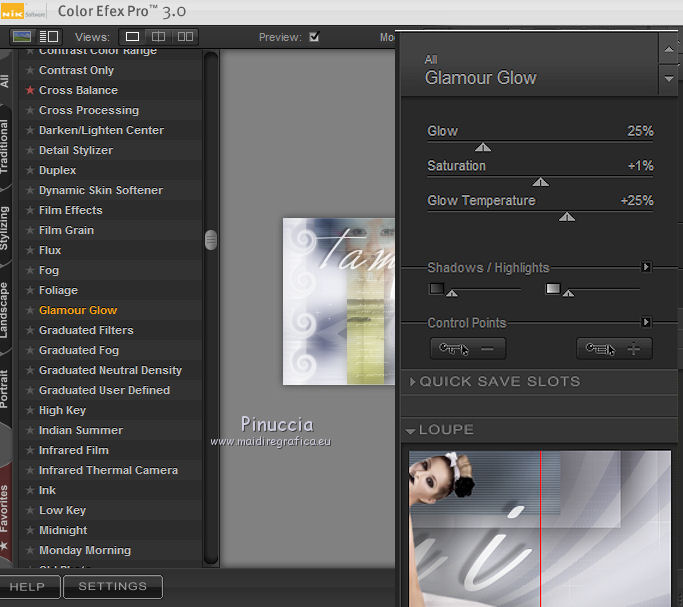The width and height of the screenshot is (683, 607).
Task: Click the image preview mode icon
Action: coord(22,37)
